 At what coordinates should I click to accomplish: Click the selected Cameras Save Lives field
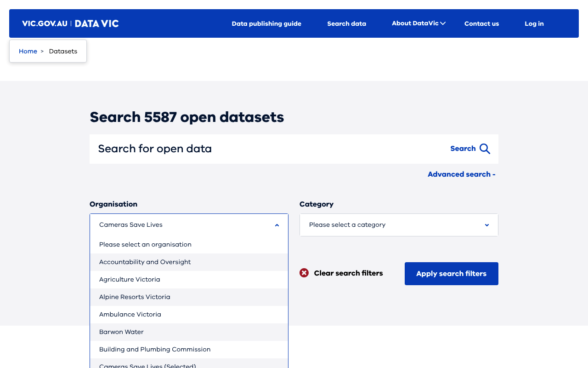point(189,225)
